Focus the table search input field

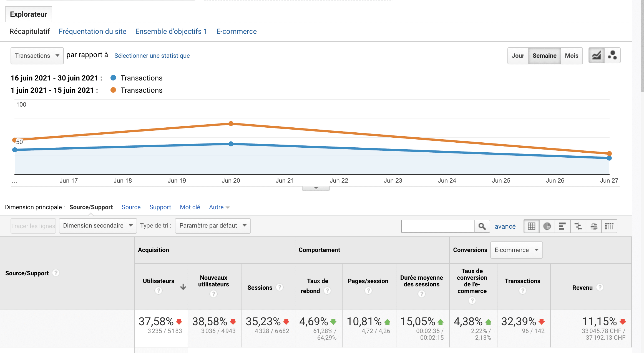point(438,226)
